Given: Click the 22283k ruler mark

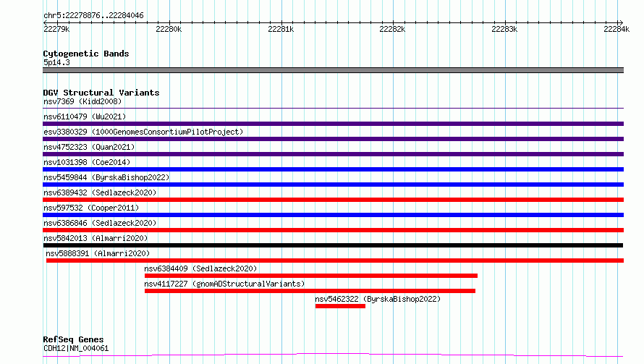Looking at the screenshot, I should 504,29.
